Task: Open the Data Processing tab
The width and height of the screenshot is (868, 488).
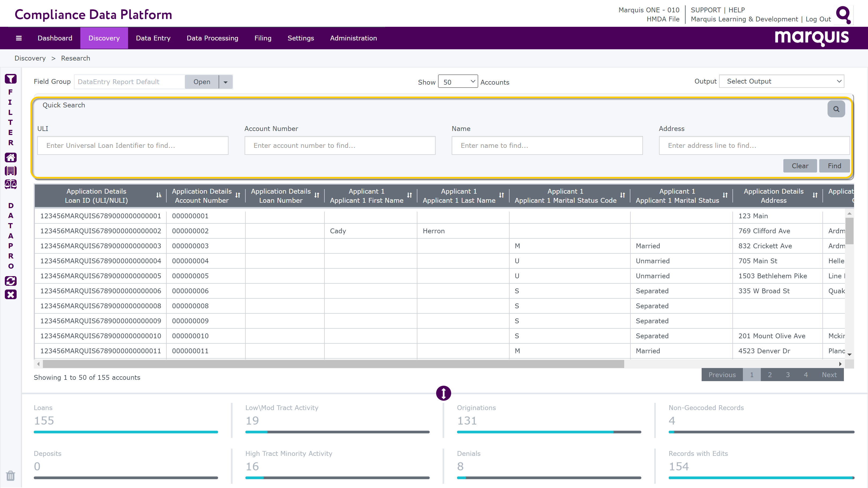Action: tap(212, 38)
